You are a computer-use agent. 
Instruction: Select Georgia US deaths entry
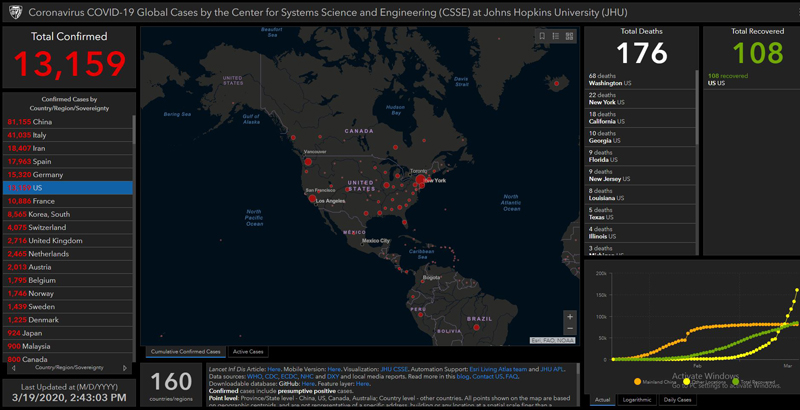click(x=640, y=137)
